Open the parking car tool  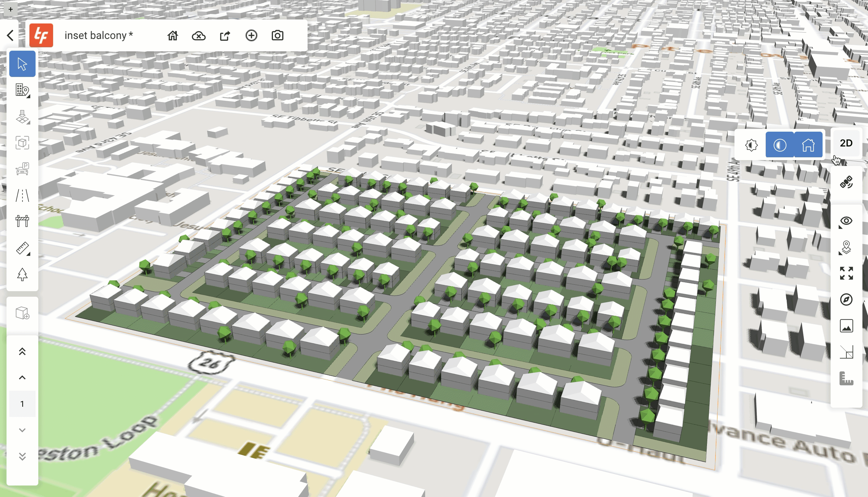22,169
